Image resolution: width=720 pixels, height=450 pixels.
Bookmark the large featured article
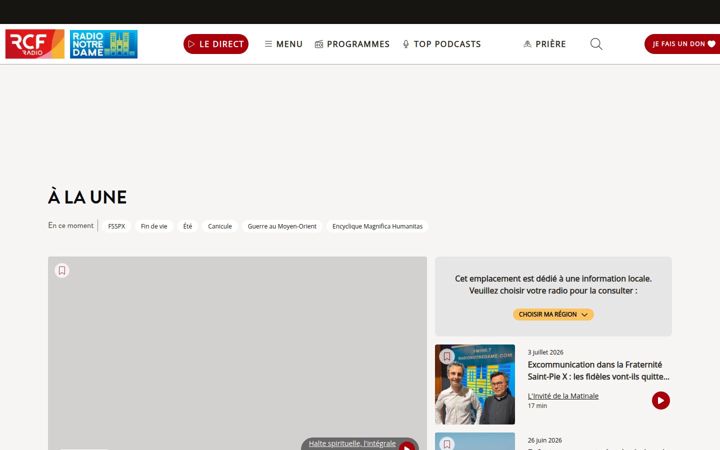click(x=62, y=270)
